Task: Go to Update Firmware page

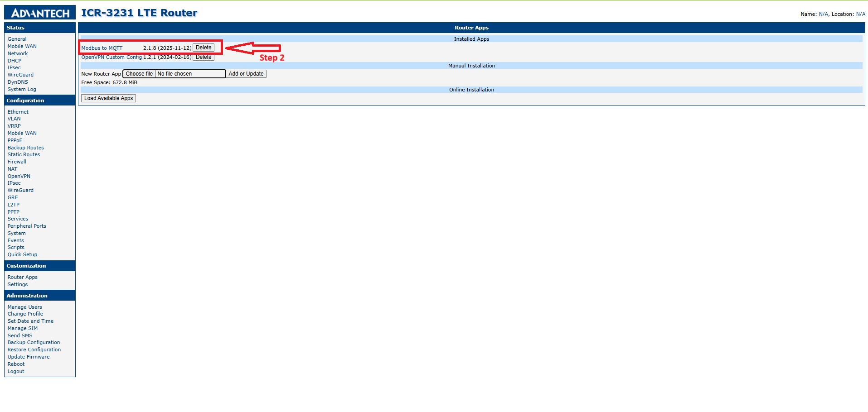Action: [x=29, y=357]
